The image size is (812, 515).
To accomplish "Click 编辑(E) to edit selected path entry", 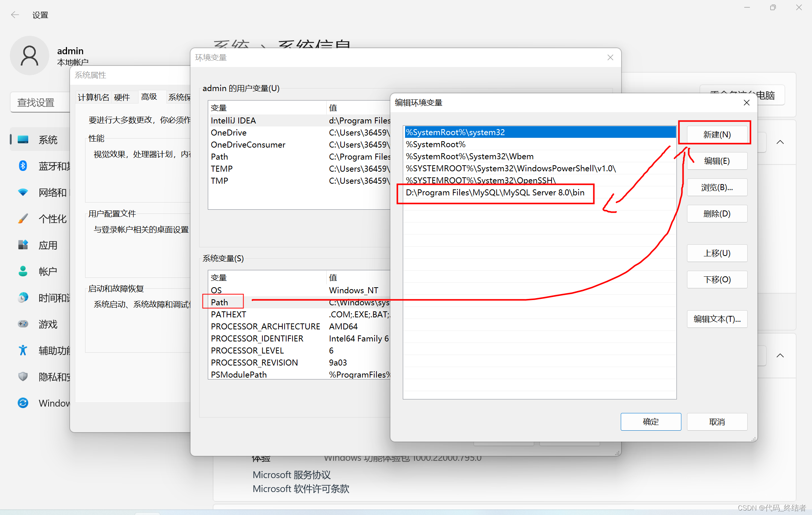I will click(717, 161).
